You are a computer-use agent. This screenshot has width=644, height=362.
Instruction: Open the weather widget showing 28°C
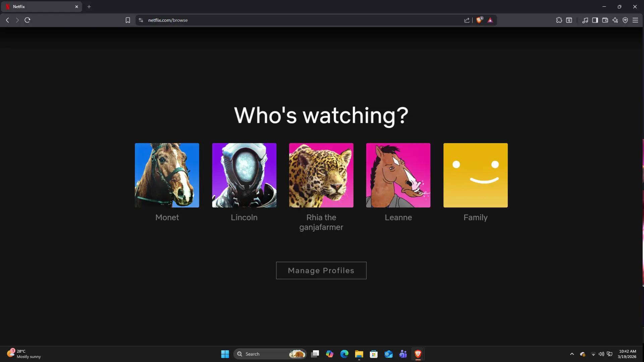tap(24, 354)
